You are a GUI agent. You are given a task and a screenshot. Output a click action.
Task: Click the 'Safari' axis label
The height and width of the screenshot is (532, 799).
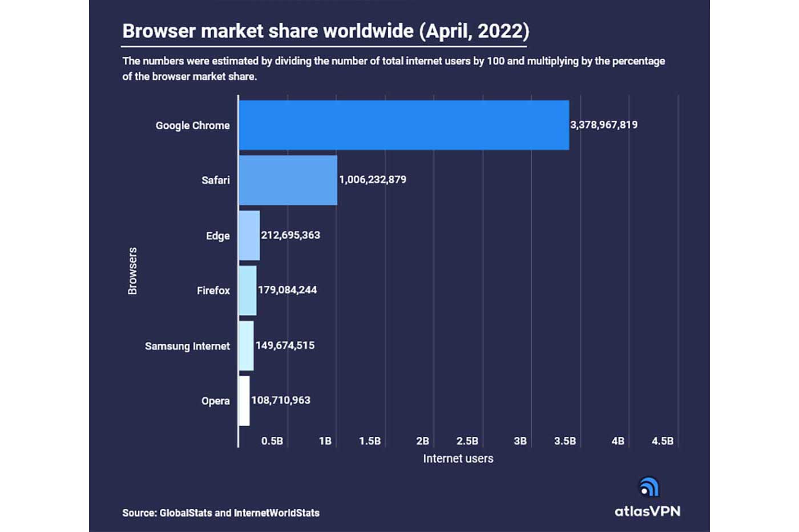pyautogui.click(x=216, y=180)
